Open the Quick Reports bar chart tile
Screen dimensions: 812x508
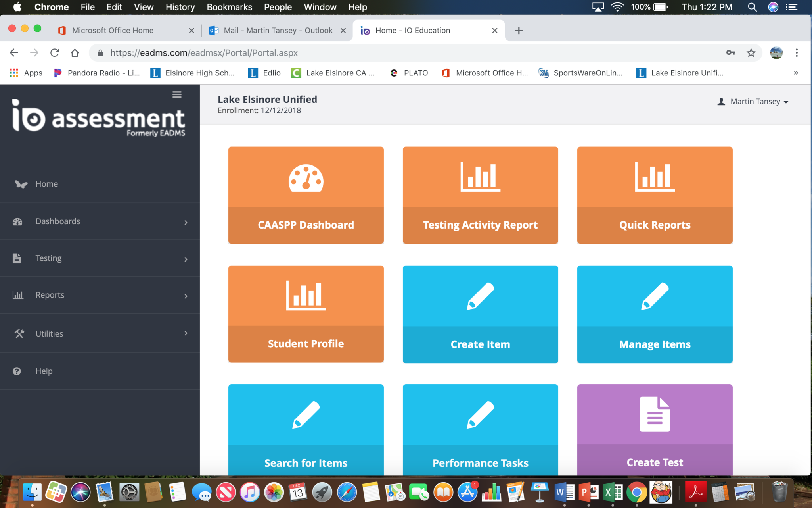655,195
